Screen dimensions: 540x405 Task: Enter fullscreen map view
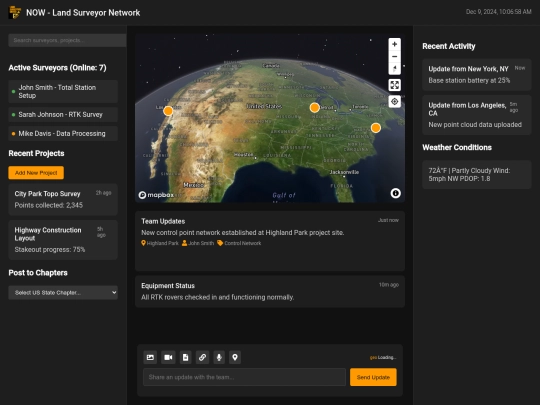click(394, 85)
